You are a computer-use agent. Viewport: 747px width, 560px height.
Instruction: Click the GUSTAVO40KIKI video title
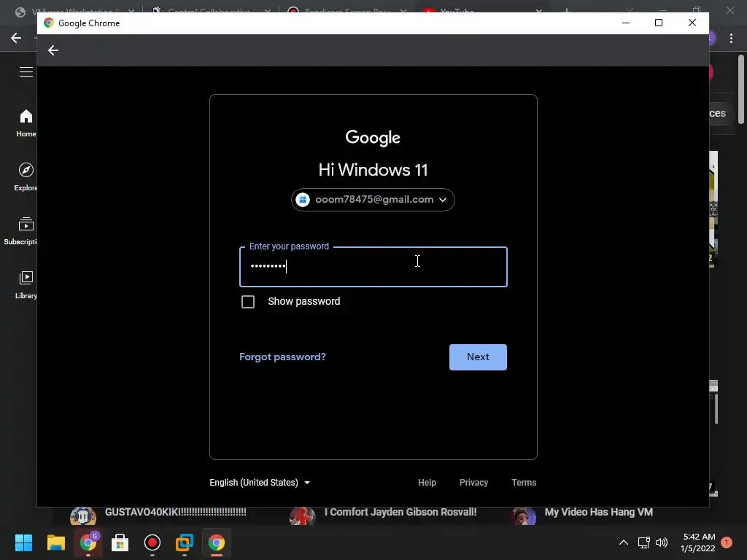click(x=175, y=512)
